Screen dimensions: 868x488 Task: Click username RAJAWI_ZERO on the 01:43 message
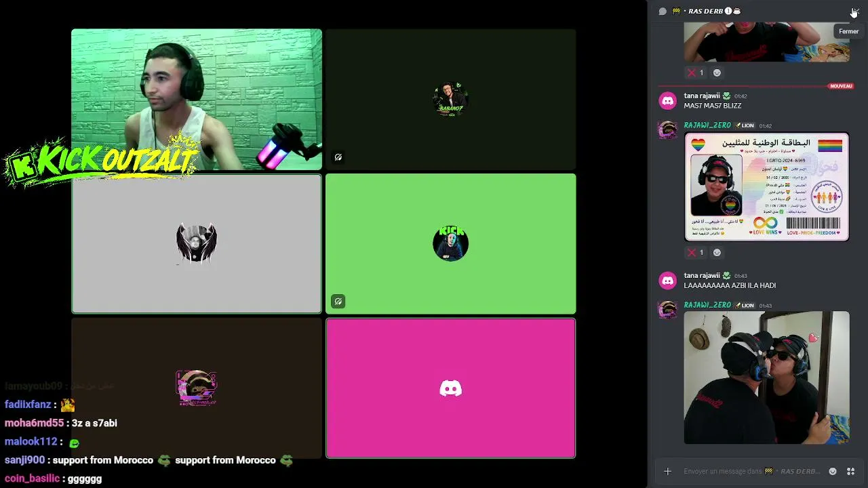pos(707,305)
